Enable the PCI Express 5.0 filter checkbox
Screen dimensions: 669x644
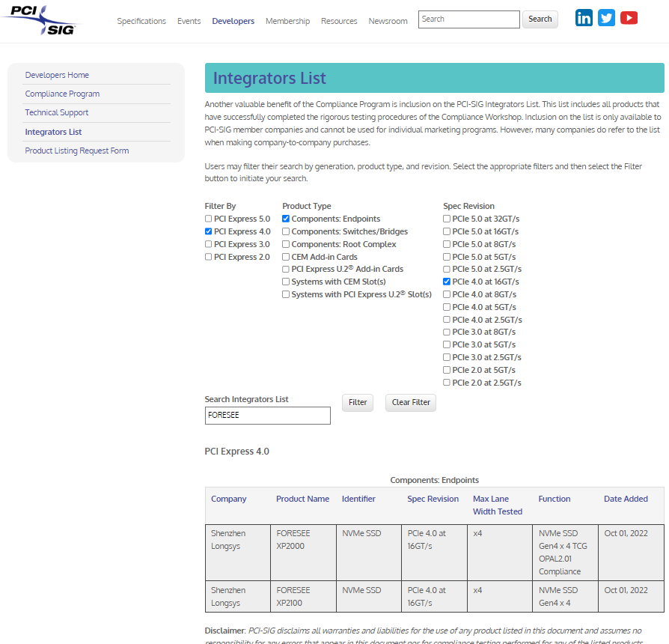(208, 219)
